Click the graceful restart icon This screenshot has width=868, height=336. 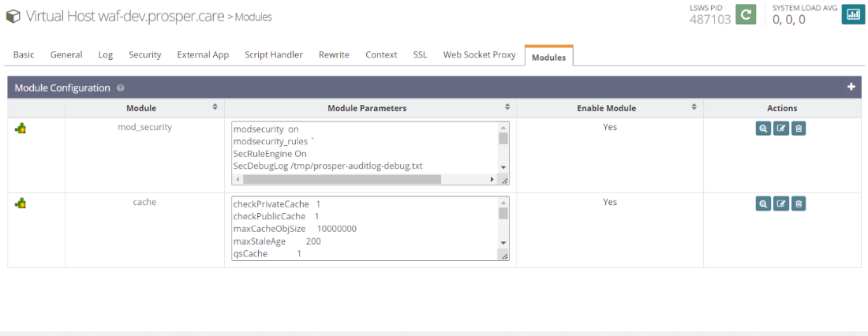pyautogui.click(x=746, y=14)
